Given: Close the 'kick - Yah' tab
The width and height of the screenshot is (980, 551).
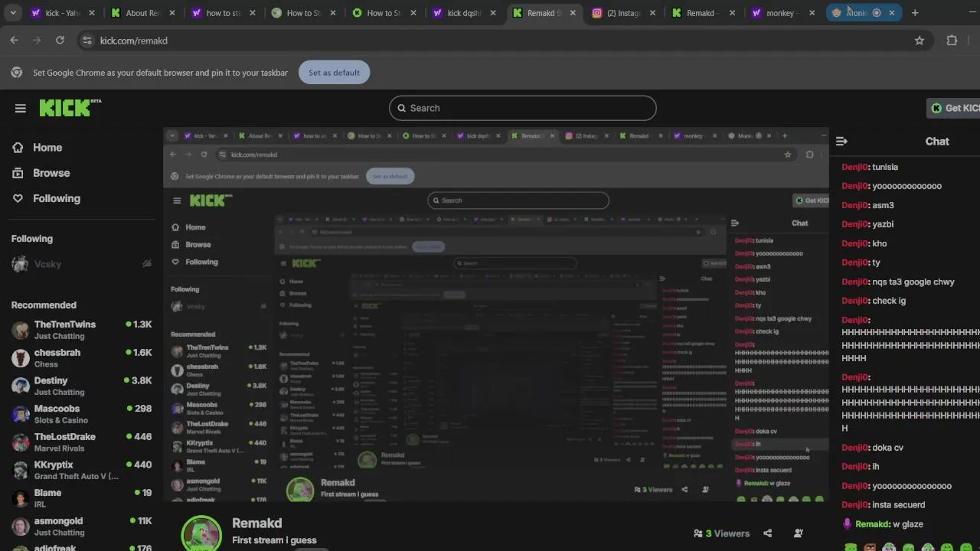Looking at the screenshot, I should (x=92, y=13).
